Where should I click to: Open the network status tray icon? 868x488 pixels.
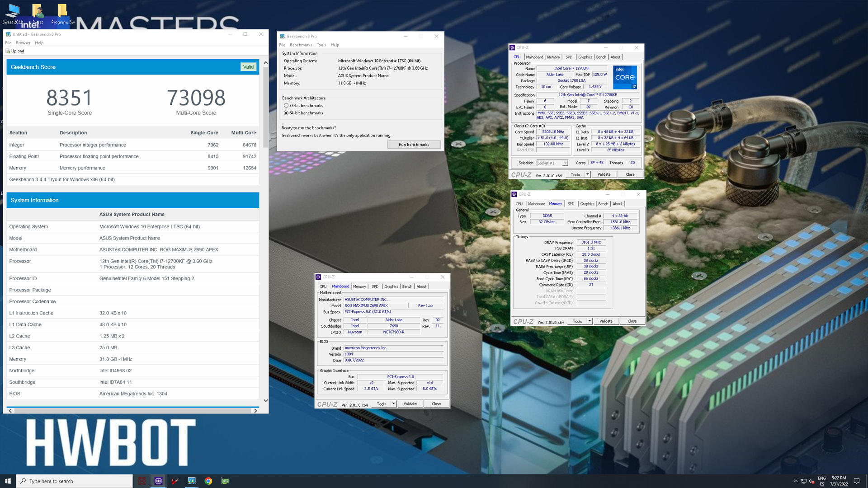(x=803, y=481)
